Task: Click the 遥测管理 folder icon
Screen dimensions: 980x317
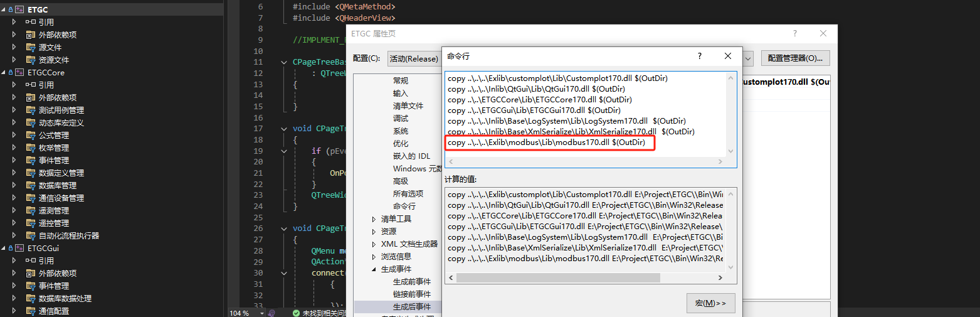Action: click(31, 210)
